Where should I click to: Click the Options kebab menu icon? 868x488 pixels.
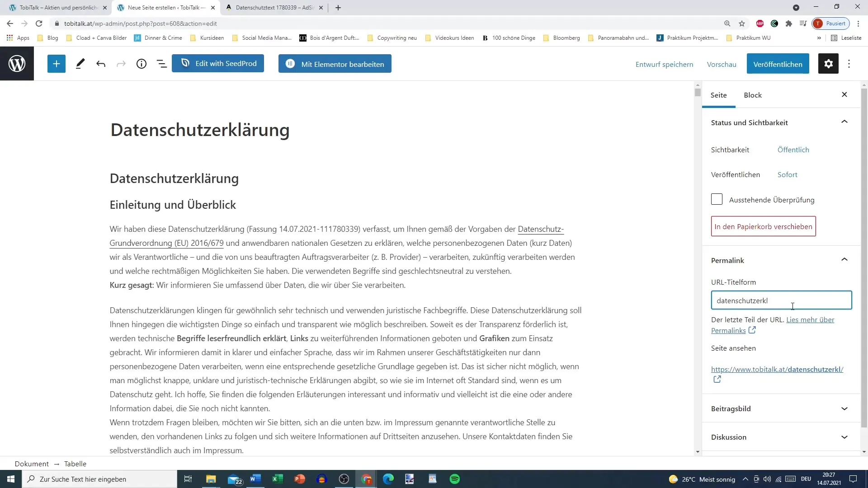coord(849,63)
